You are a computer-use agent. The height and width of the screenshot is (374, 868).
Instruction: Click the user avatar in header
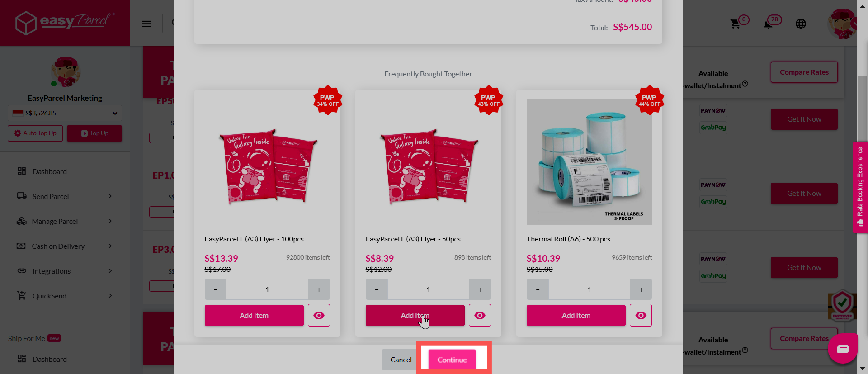pos(842,24)
